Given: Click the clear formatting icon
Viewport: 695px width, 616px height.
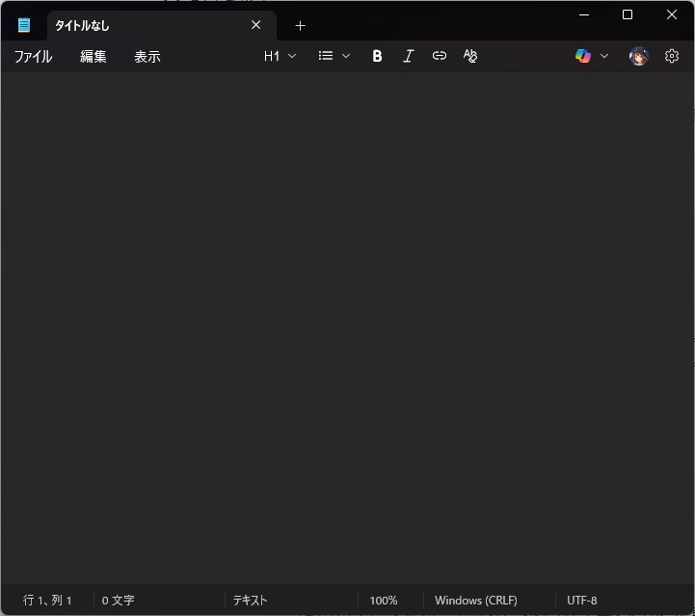Looking at the screenshot, I should 470,56.
